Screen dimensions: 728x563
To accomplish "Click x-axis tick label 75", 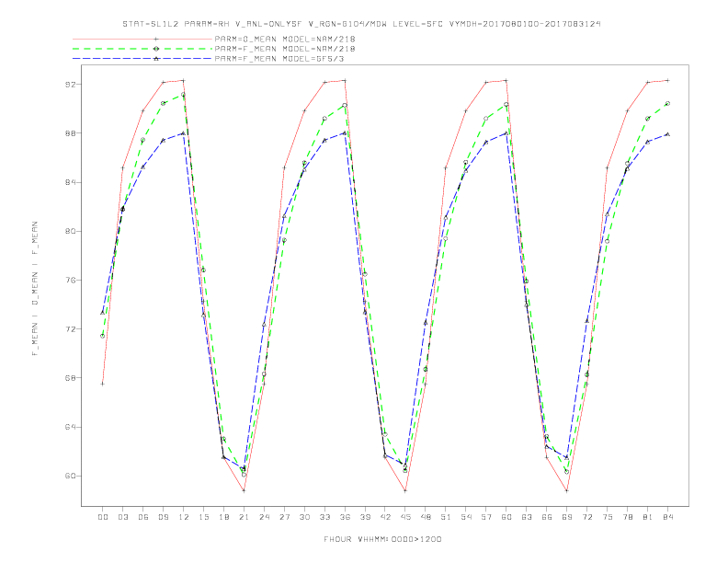I will (x=608, y=517).
